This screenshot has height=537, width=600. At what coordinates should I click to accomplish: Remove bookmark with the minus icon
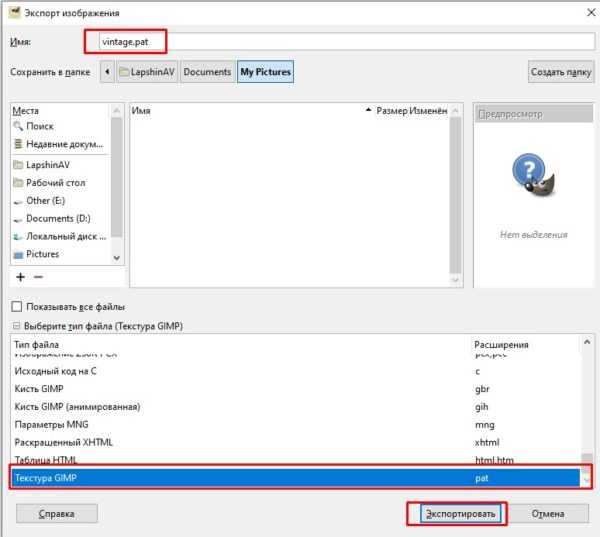tap(38, 277)
